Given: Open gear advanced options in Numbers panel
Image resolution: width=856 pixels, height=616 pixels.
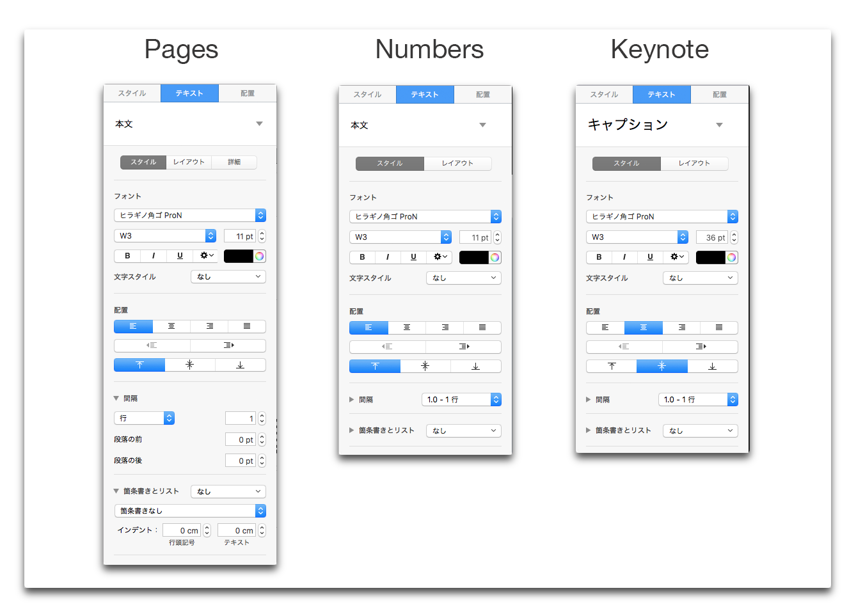Looking at the screenshot, I should point(441,257).
